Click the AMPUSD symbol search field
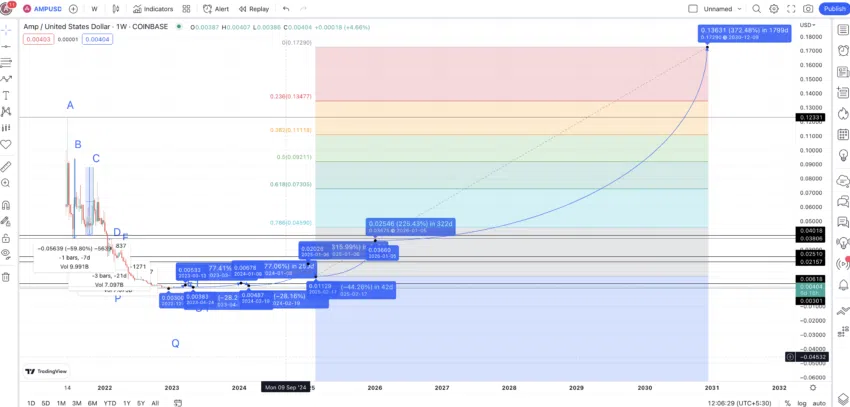Image resolution: width=850 pixels, height=407 pixels. 49,9
